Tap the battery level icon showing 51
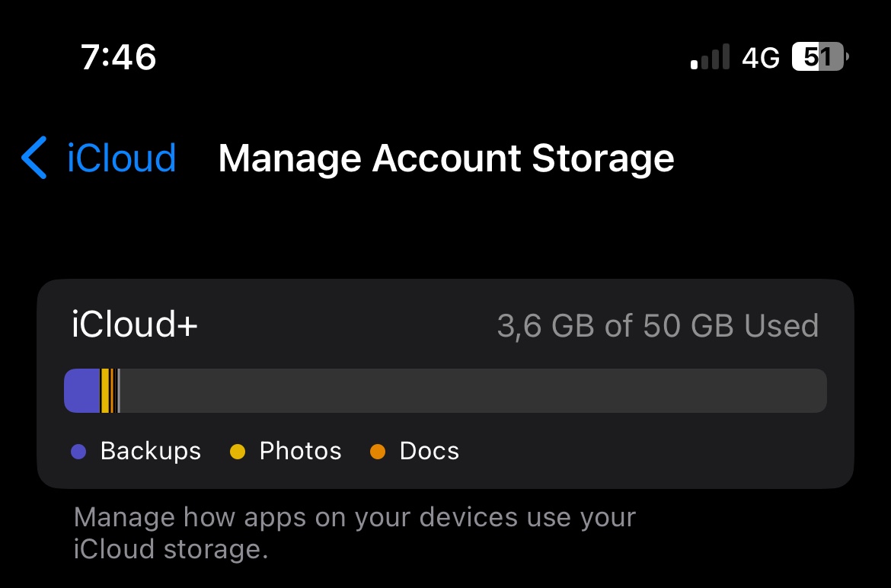The height and width of the screenshot is (588, 891). [x=820, y=57]
